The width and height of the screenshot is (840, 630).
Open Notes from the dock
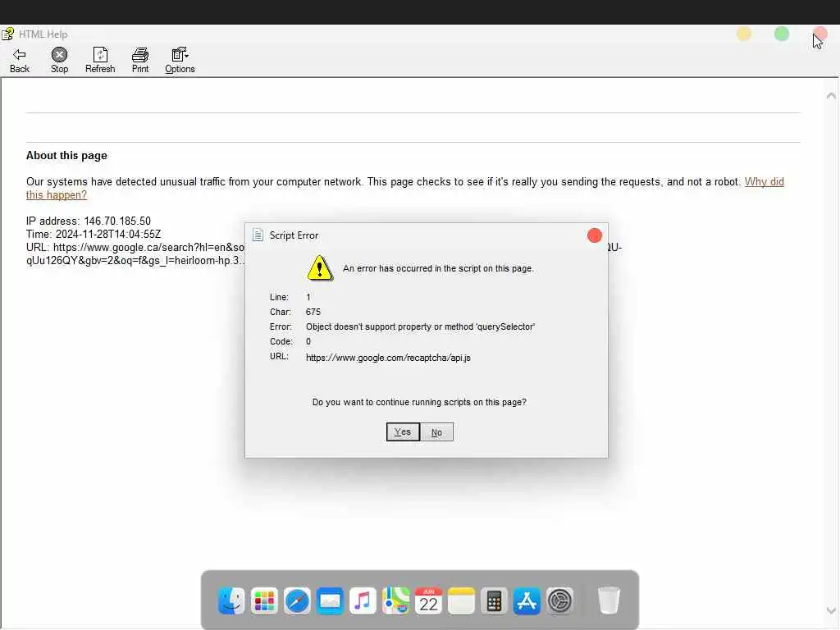(x=461, y=600)
